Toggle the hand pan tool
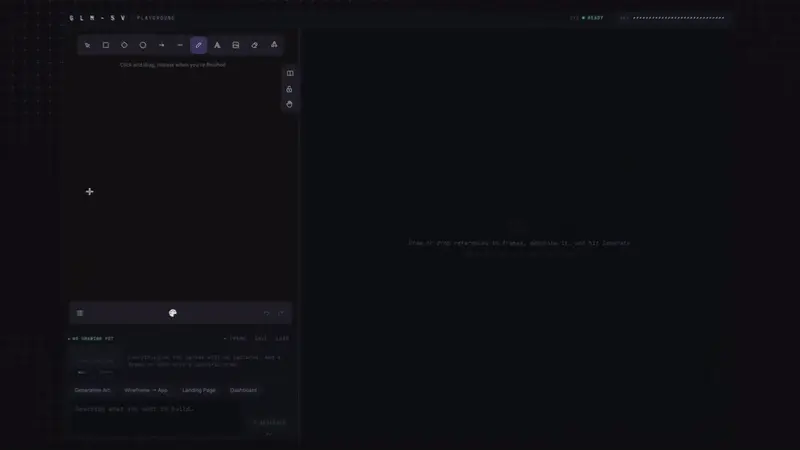The height and width of the screenshot is (450, 800). [289, 104]
